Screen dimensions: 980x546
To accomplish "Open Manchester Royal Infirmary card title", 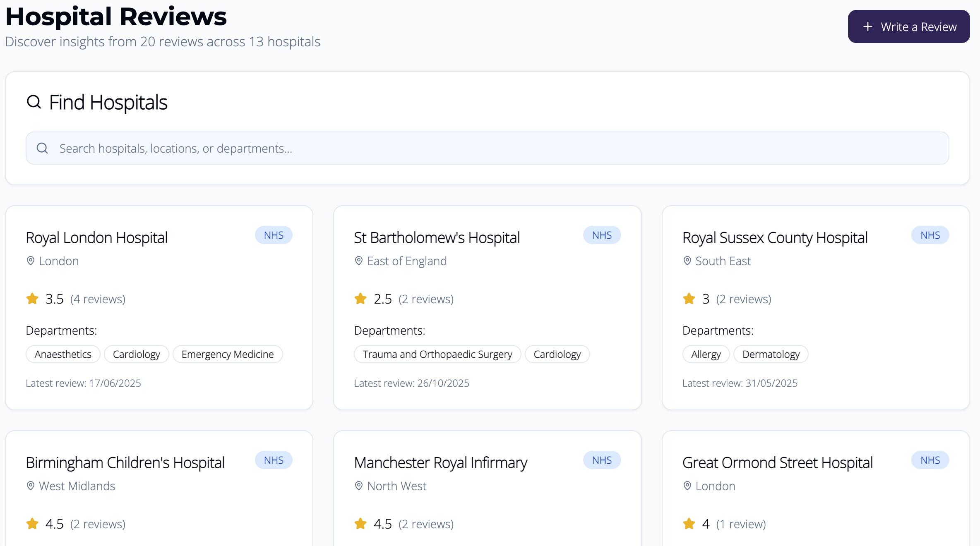I will pos(440,462).
